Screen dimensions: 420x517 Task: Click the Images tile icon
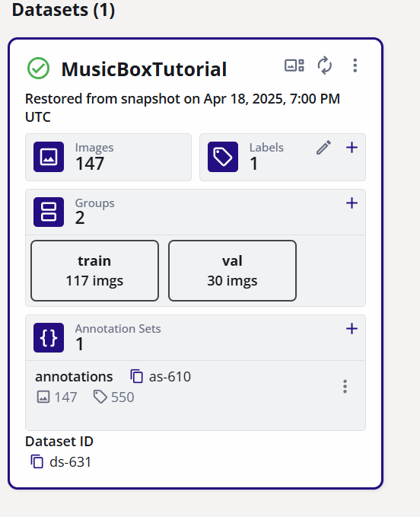(49, 157)
